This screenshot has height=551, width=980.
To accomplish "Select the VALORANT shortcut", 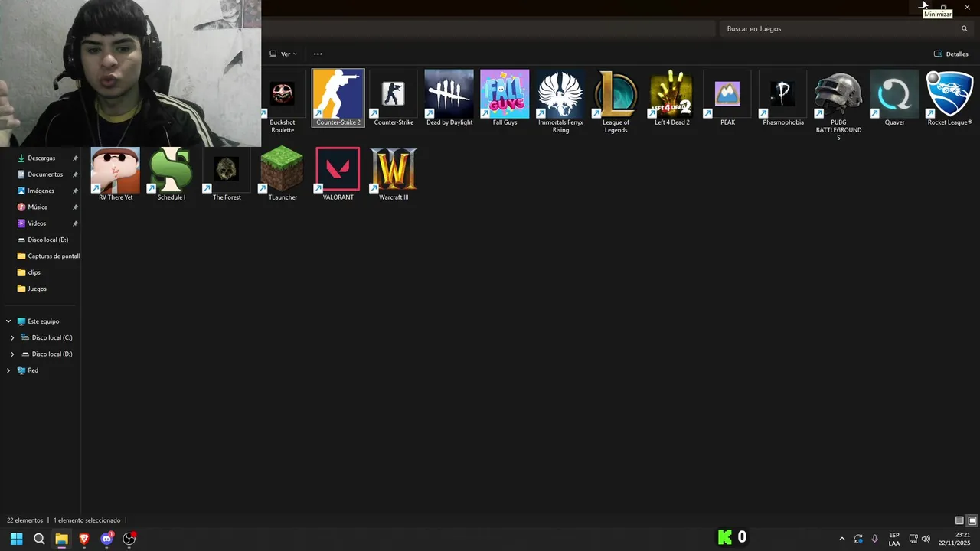I will pyautogui.click(x=338, y=174).
